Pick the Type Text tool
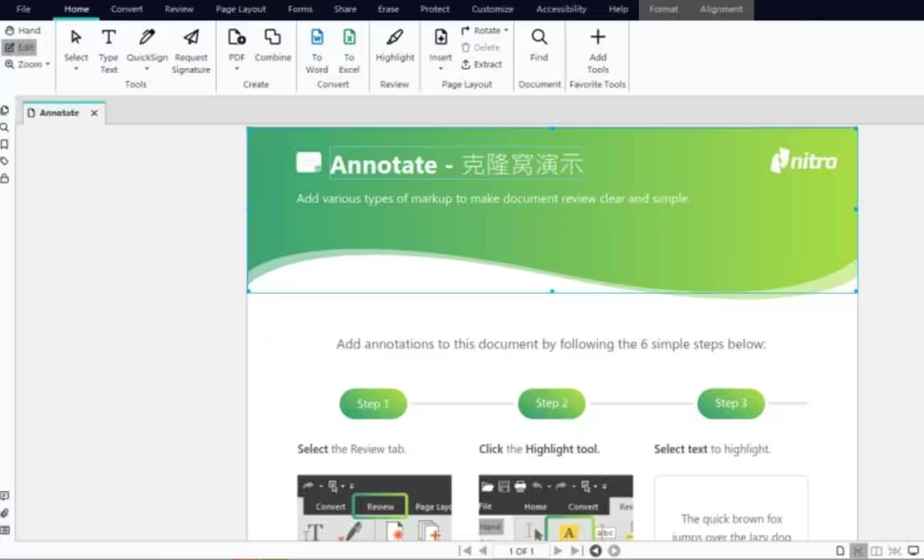 point(109,50)
